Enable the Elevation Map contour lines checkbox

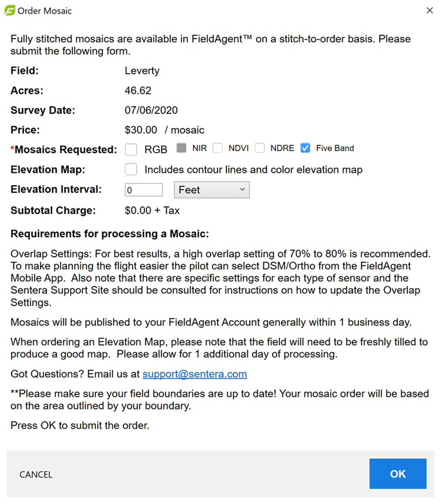click(131, 170)
